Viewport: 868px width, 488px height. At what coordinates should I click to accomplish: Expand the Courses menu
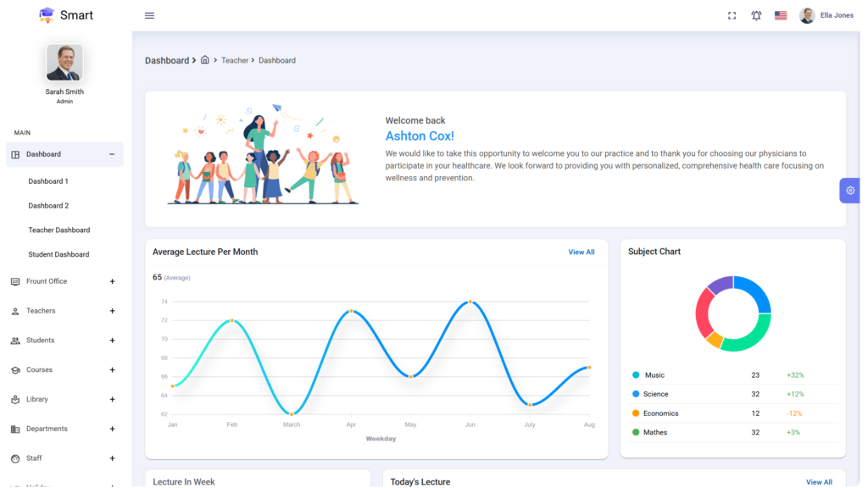pyautogui.click(x=113, y=369)
